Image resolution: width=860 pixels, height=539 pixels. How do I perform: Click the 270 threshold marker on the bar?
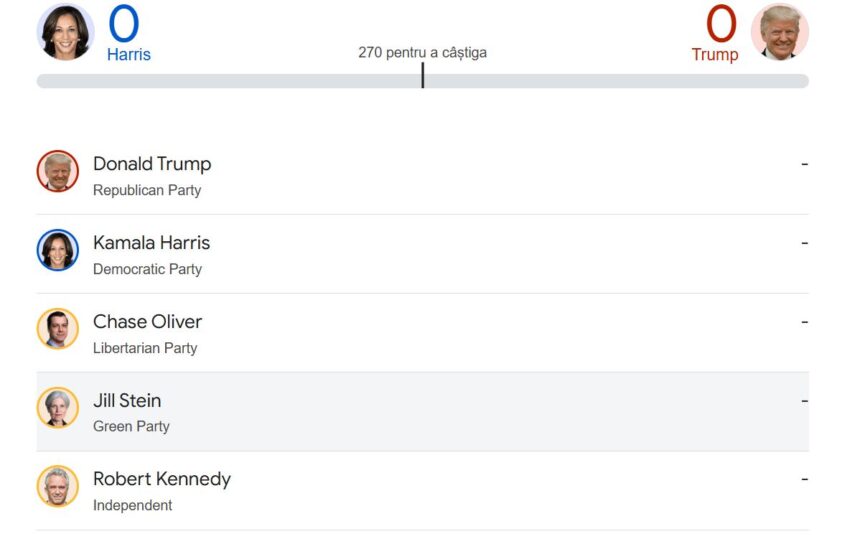pos(422,76)
